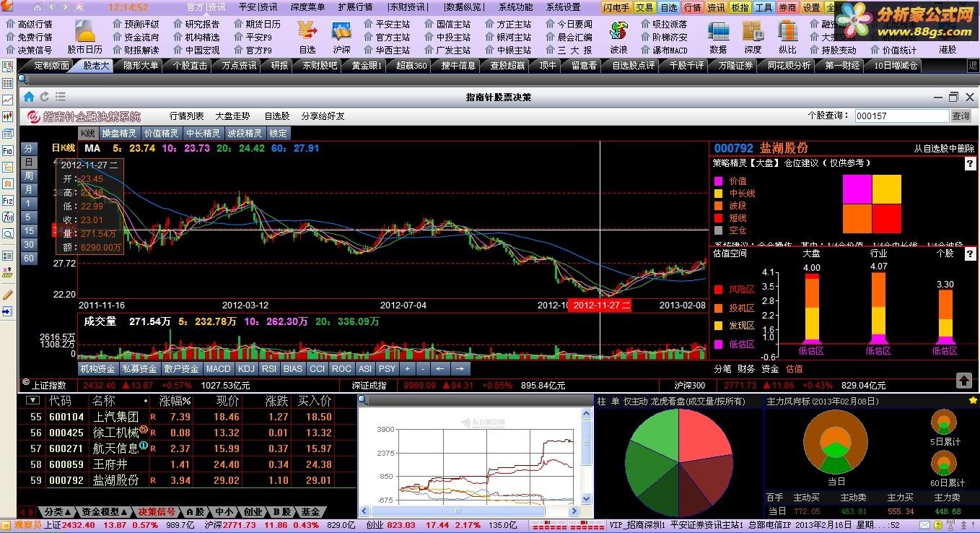Click 从自选股中删除 link
The height and width of the screenshot is (533, 980).
945,148
